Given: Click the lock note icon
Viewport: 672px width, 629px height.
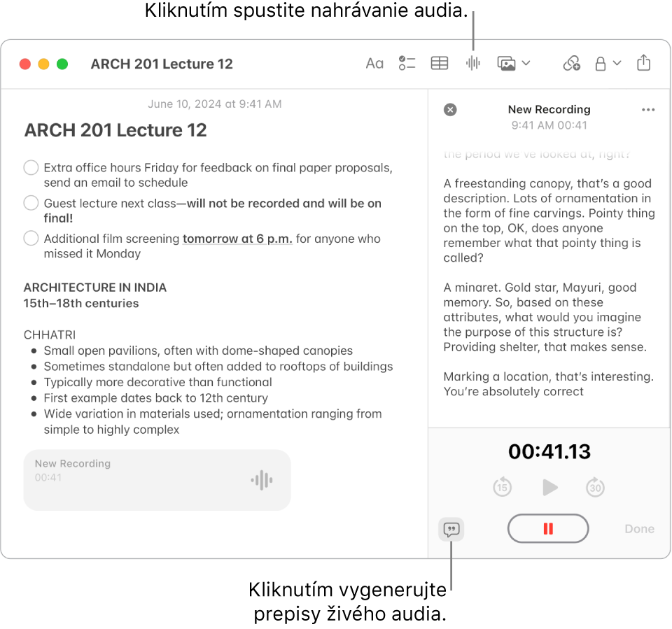Looking at the screenshot, I should pos(601,64).
